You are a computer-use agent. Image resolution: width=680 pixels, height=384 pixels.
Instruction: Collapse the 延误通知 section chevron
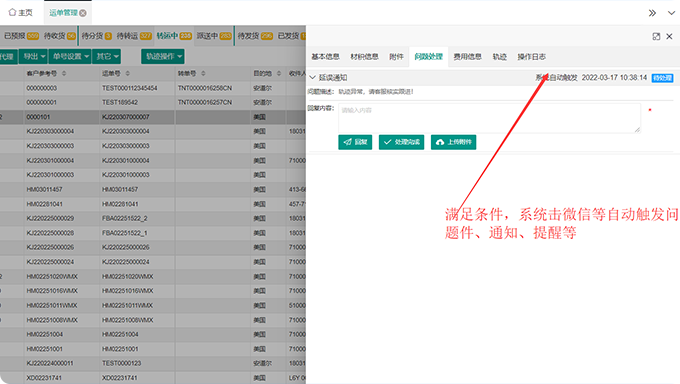click(x=312, y=78)
